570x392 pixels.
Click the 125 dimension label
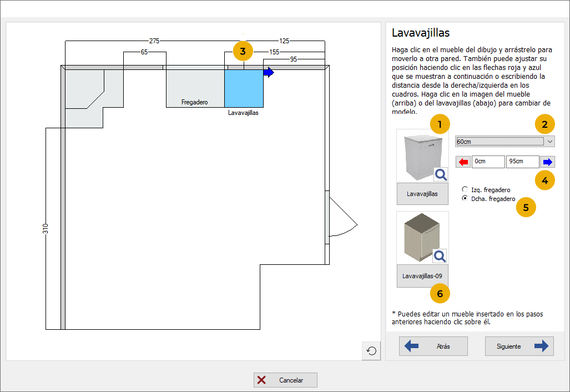coord(284,41)
